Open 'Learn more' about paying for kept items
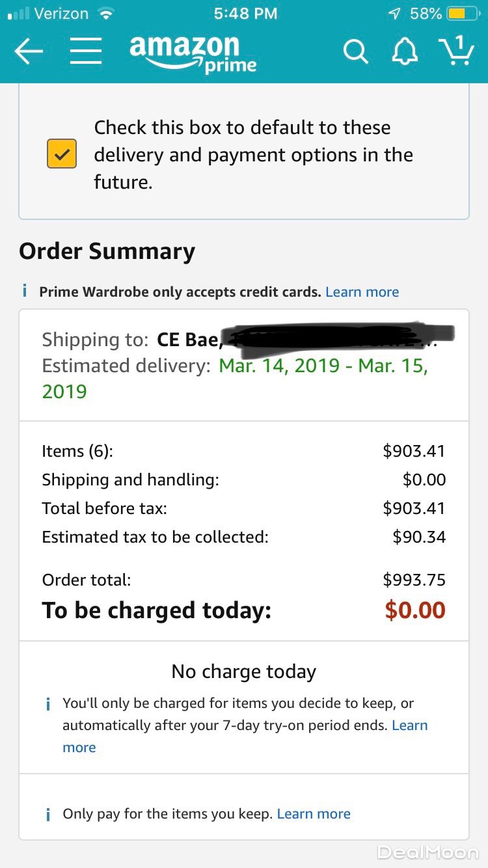This screenshot has width=488, height=868. [x=314, y=814]
